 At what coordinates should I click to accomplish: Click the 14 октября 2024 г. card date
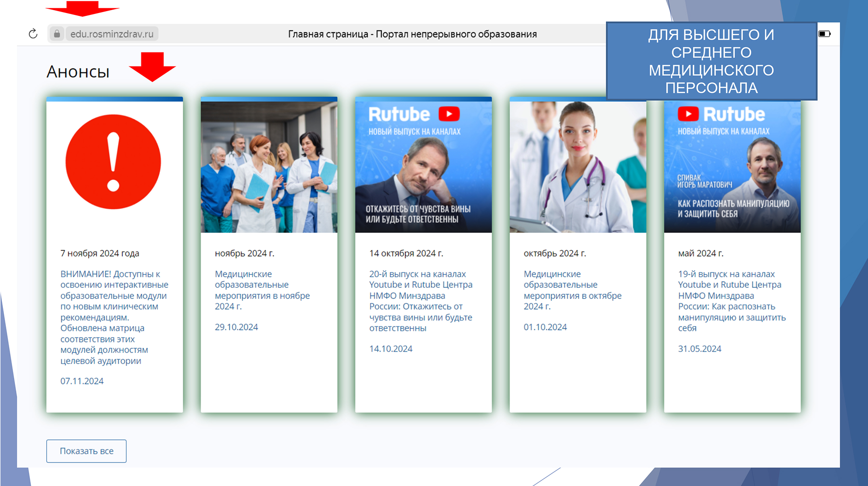406,253
